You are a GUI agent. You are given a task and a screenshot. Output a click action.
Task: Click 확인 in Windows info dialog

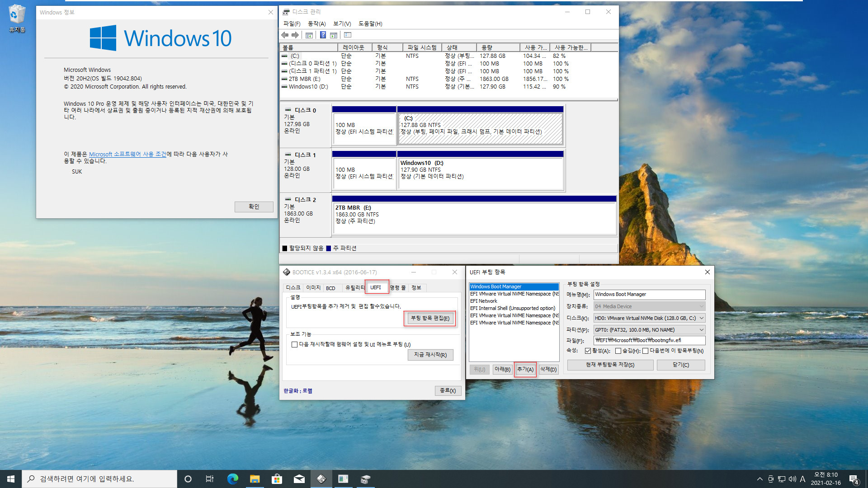click(254, 206)
